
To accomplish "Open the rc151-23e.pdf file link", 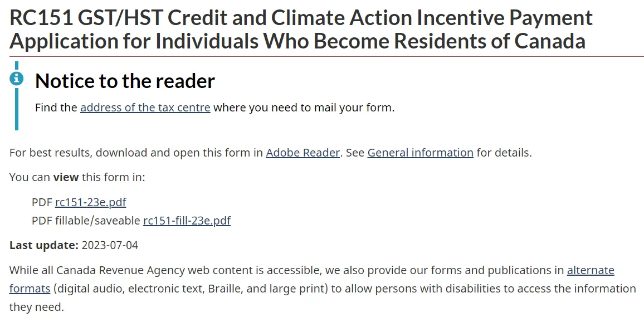I will [x=90, y=202].
